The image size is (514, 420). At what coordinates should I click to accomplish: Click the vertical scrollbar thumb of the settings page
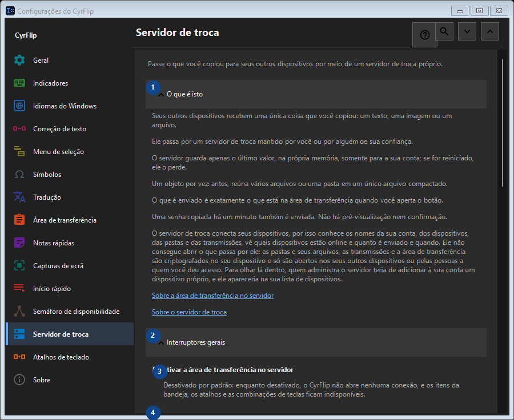click(502, 123)
